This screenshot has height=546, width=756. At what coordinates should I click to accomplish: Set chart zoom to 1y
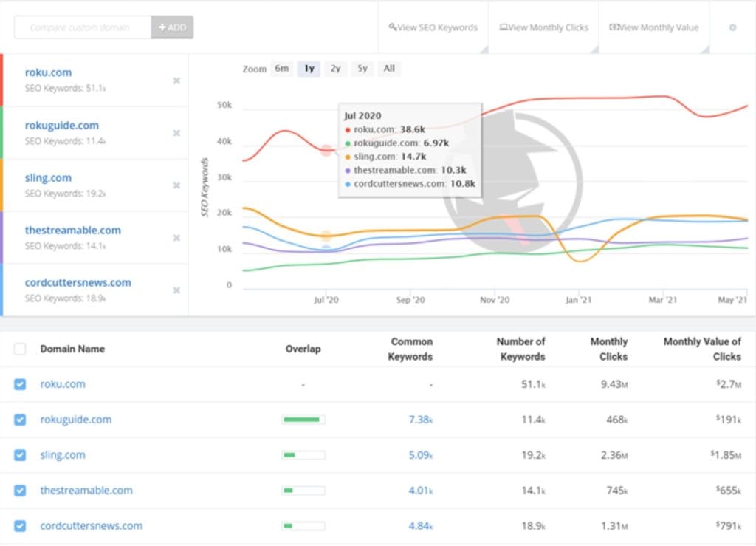coord(309,69)
